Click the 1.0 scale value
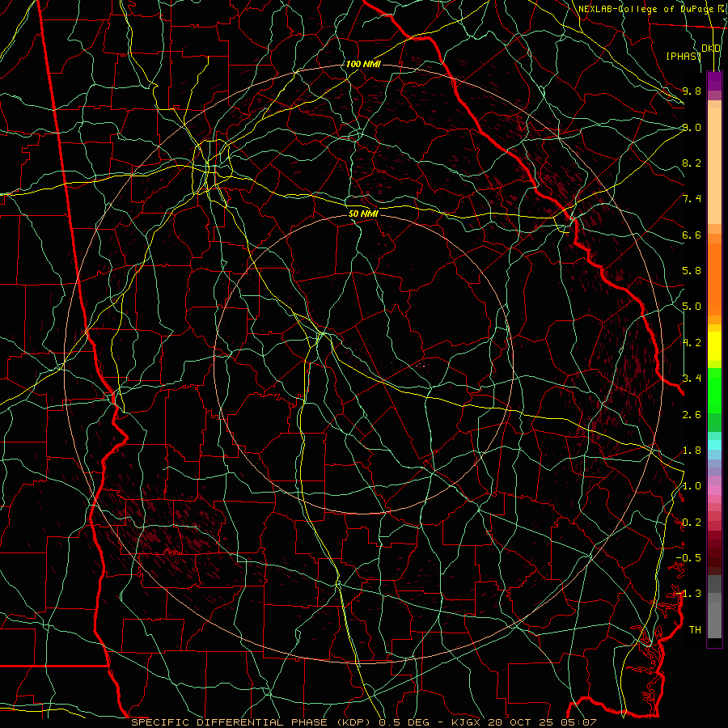Viewport: 728px width, 728px height. pyautogui.click(x=692, y=486)
